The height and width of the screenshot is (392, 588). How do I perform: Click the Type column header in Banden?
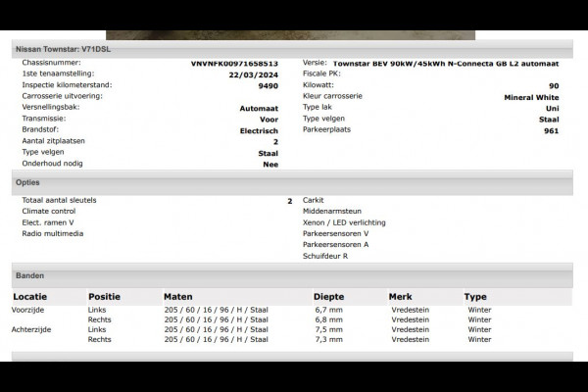click(x=475, y=296)
